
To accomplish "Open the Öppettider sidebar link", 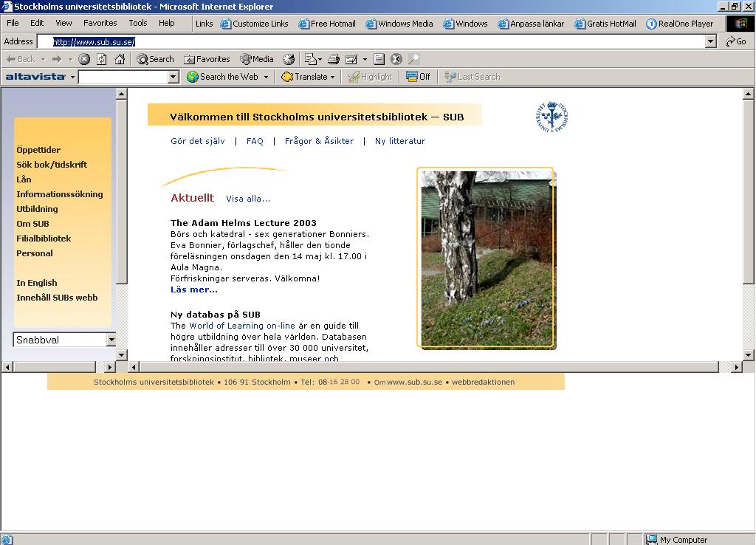I will coord(38,150).
